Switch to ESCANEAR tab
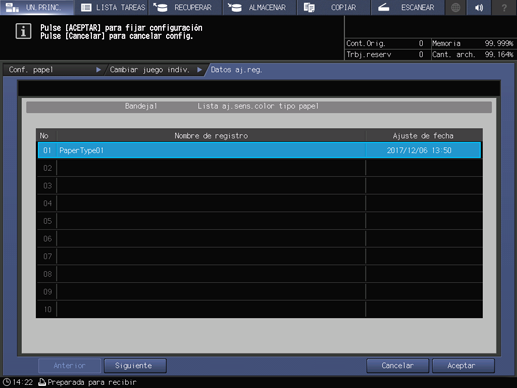The height and width of the screenshot is (388, 517). (407, 7)
